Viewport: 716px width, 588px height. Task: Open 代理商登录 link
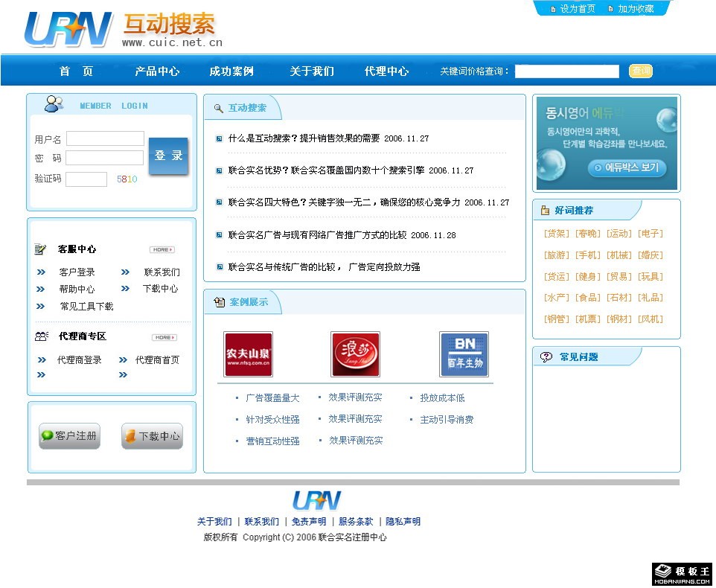click(79, 360)
